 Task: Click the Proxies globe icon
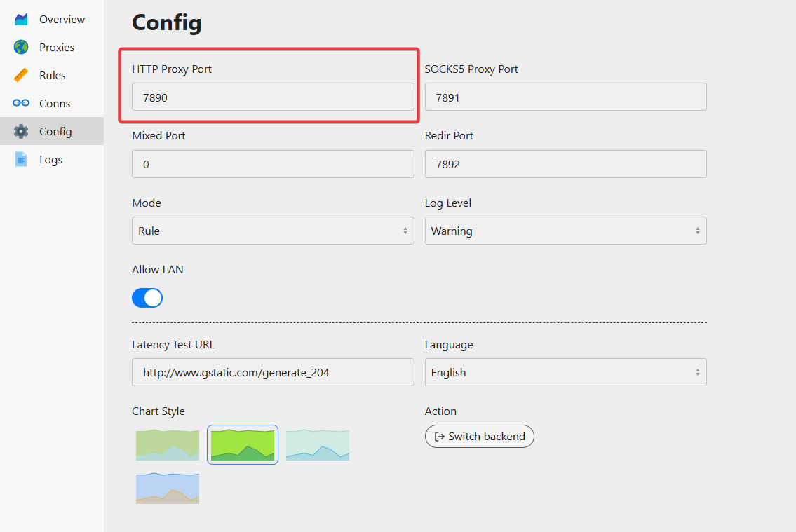(21, 48)
